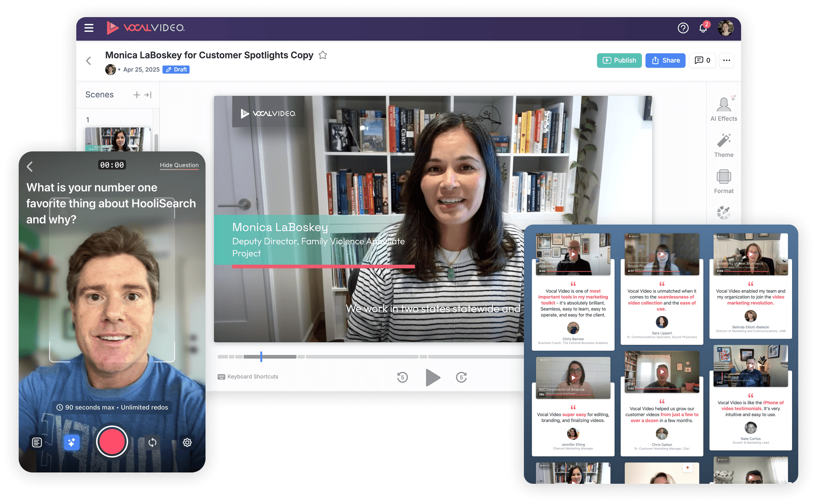Open the Theme panel
Screen dimensions: 817x504
pos(724,145)
